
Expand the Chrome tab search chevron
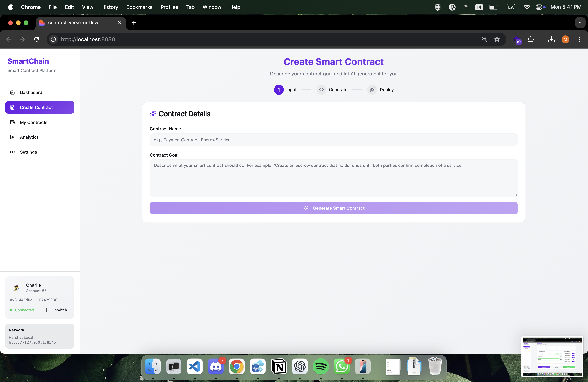pos(580,23)
